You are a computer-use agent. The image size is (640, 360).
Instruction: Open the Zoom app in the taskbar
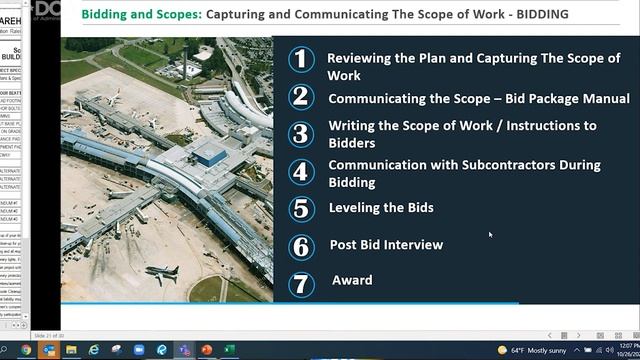(139, 350)
